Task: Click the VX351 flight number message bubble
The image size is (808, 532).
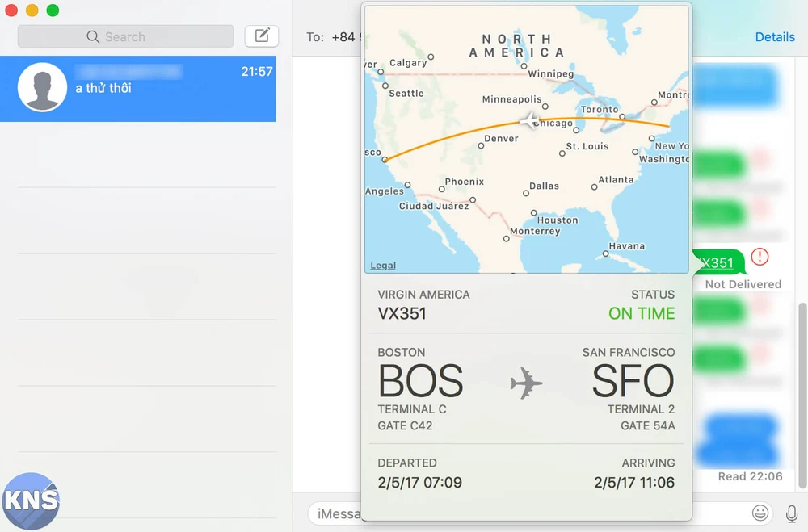Action: [x=718, y=262]
